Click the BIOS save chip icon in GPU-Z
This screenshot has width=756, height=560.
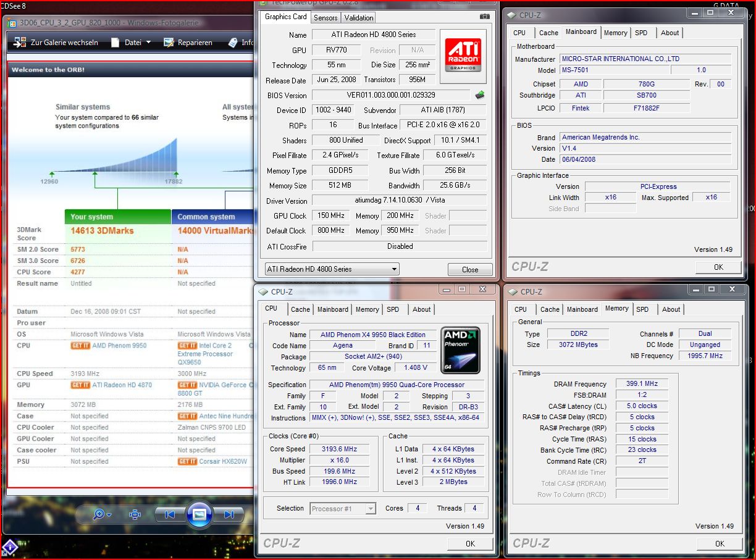(480, 95)
